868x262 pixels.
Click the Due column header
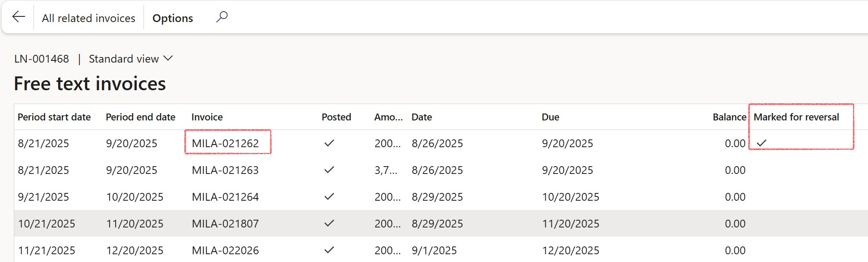(550, 117)
